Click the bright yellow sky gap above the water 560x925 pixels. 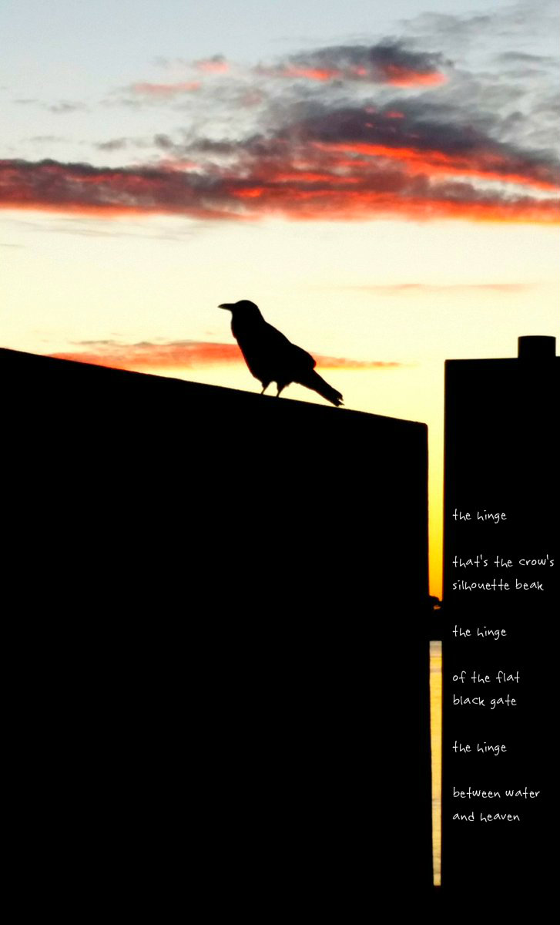[x=435, y=540]
